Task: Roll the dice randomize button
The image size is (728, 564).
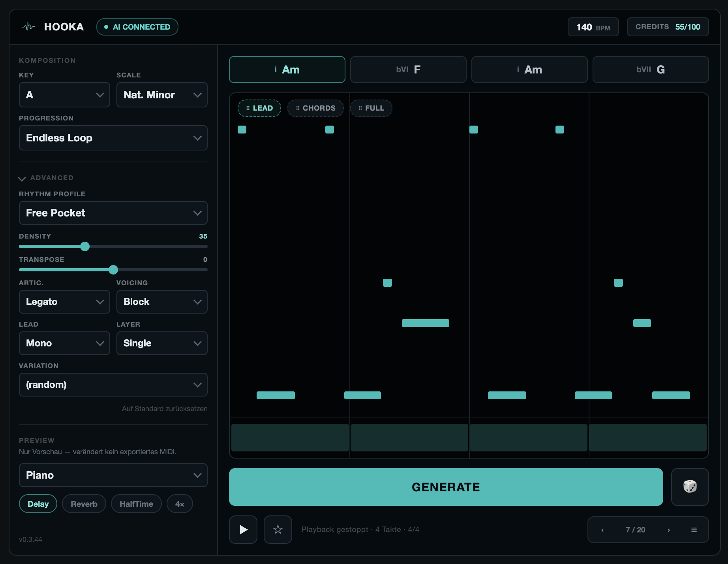Action: 690,487
